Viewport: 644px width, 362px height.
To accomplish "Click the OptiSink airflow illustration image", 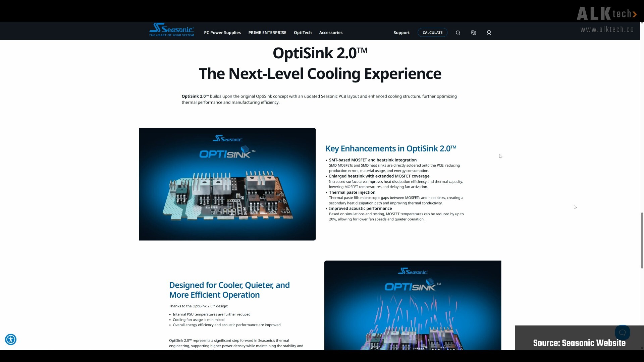I will [x=413, y=305].
